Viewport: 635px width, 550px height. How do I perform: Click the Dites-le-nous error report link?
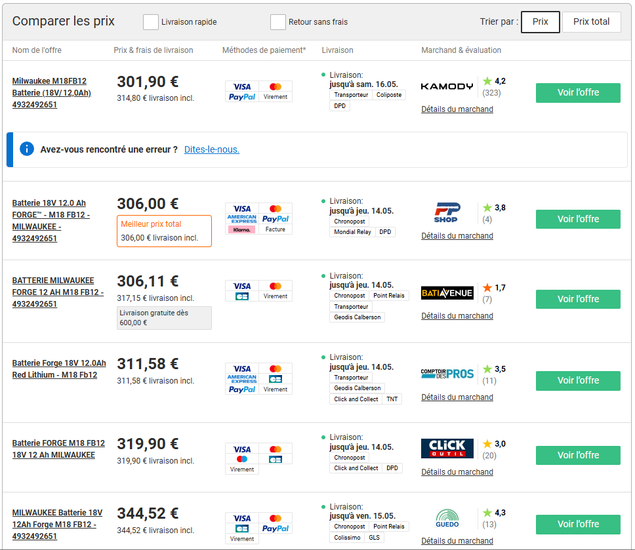click(212, 149)
